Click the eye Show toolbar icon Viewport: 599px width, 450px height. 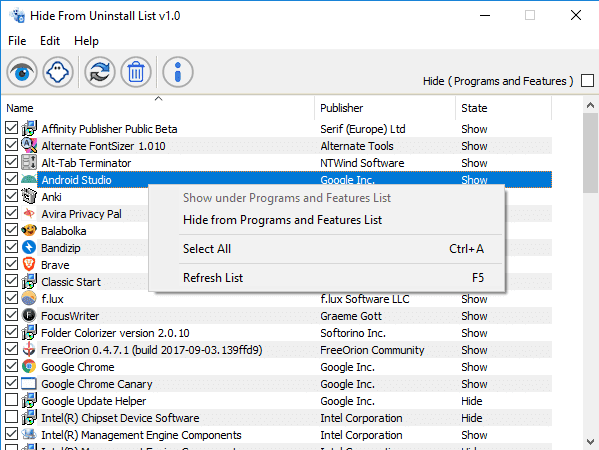coord(22,72)
